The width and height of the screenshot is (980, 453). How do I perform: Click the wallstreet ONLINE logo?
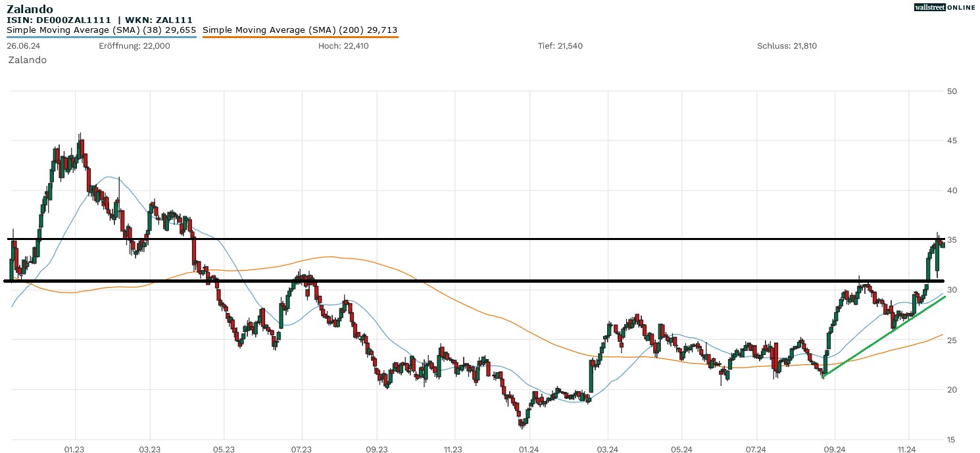pyautogui.click(x=944, y=7)
